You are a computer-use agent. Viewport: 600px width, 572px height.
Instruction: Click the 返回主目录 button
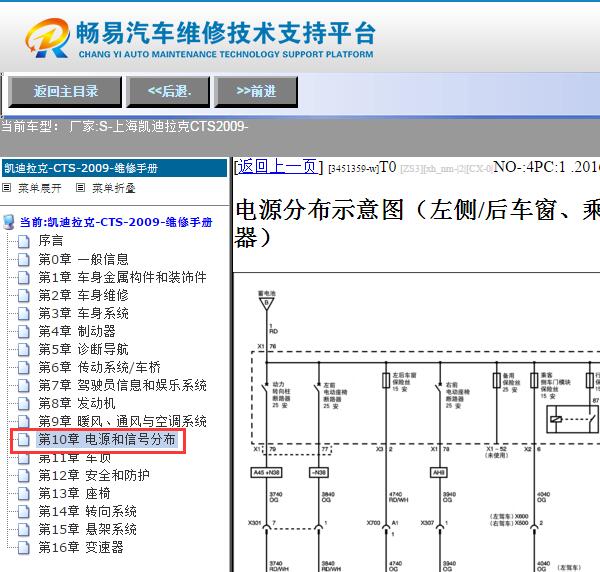click(x=65, y=92)
